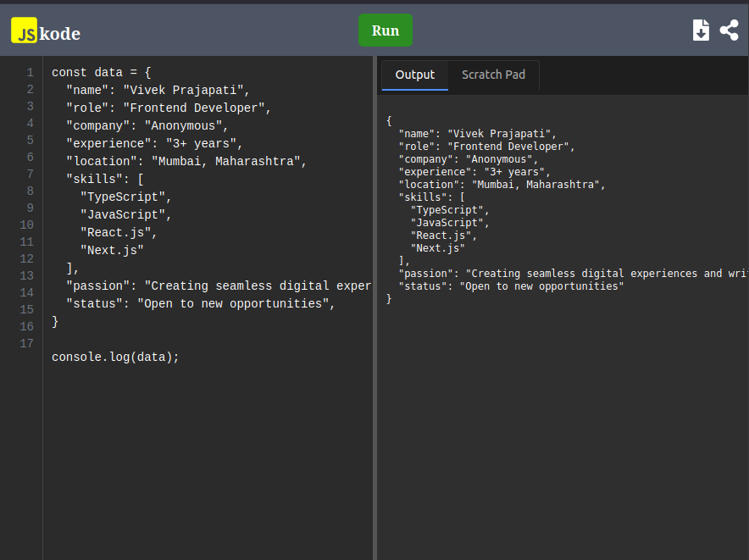
Task: Click "Next.js" entry in the editor
Action: 112,250
